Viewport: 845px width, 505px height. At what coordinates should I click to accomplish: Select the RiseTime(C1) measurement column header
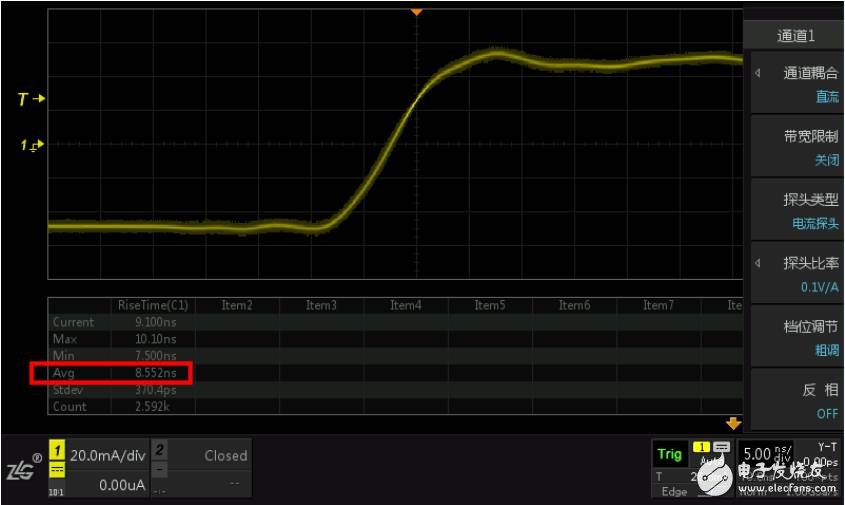(153, 305)
